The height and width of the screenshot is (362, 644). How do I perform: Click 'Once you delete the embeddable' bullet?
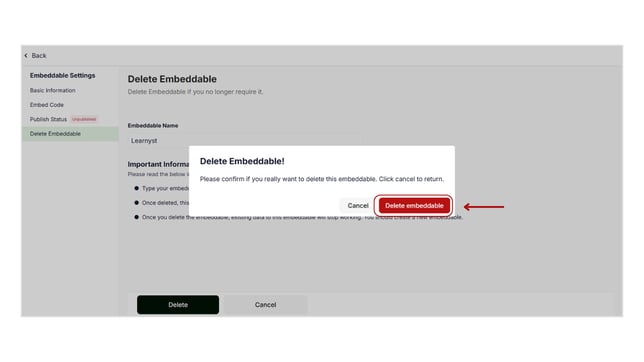(302, 217)
